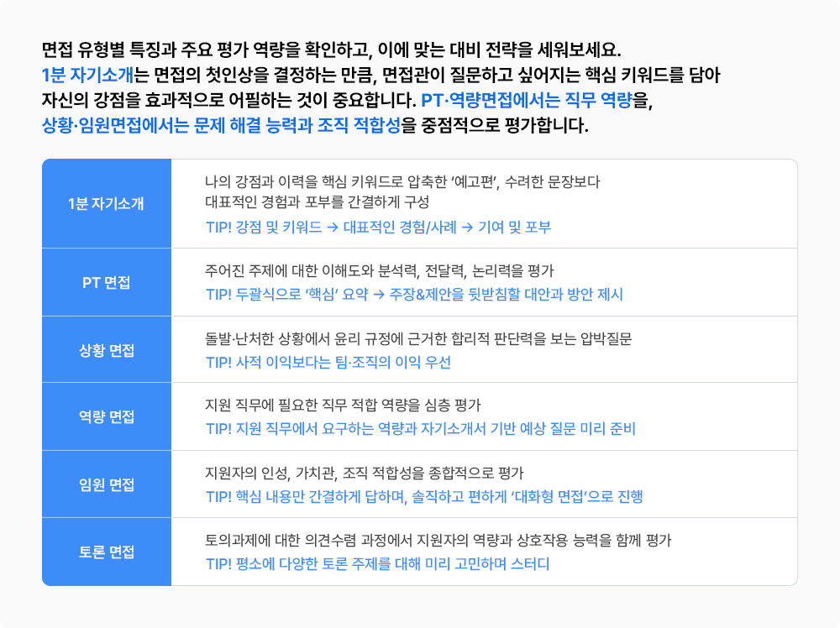Click the blue heading text '1분 자기소개' in intro
Viewport: 840px width, 628px height.
(x=87, y=75)
